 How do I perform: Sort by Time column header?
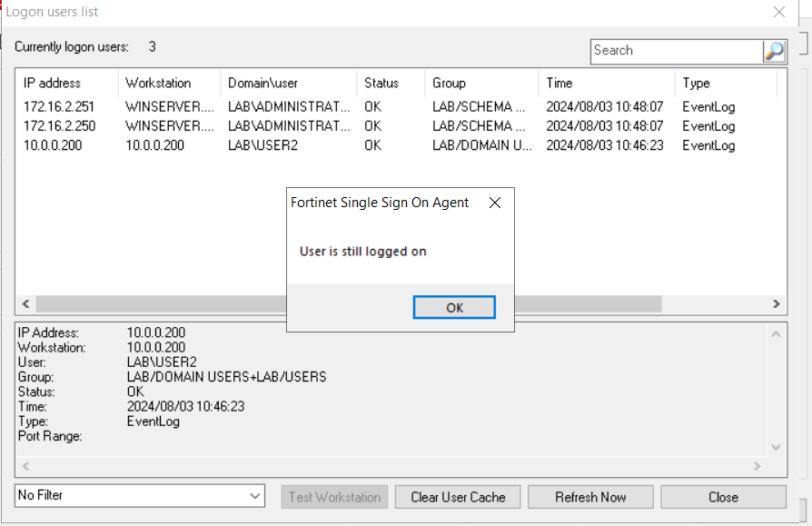[x=607, y=83]
